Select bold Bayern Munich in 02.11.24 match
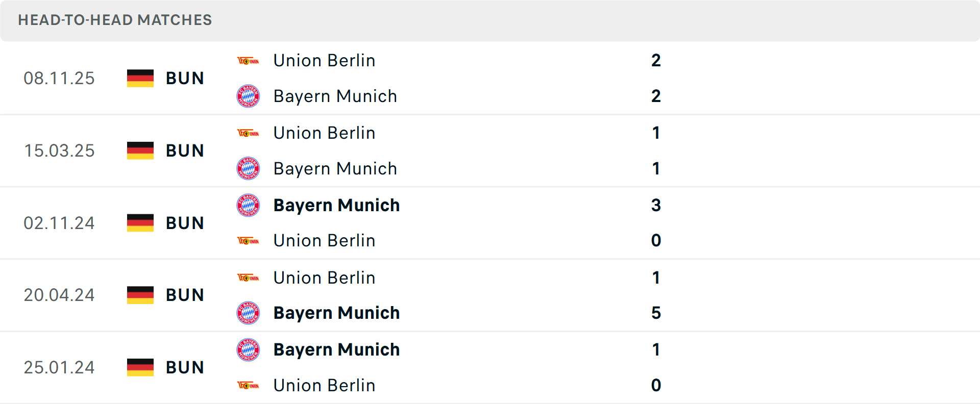Screen dimensions: 980x404 click(x=336, y=205)
